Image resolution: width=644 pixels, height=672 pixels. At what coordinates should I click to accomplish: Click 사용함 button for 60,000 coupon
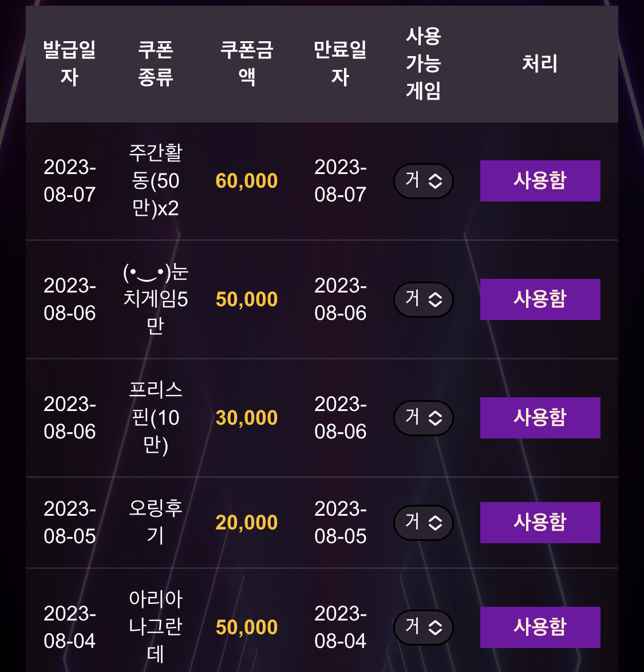coord(540,181)
